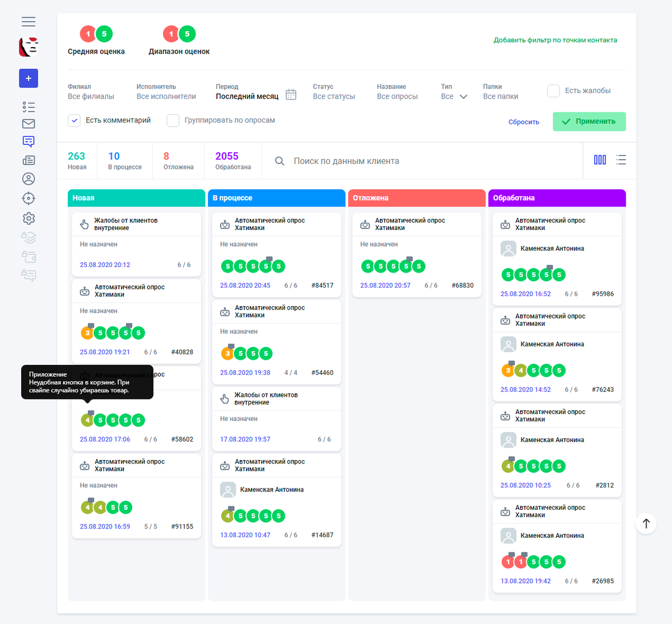Click Каменская Антонина avatar on card #95986
This screenshot has width=672, height=624.
point(508,248)
